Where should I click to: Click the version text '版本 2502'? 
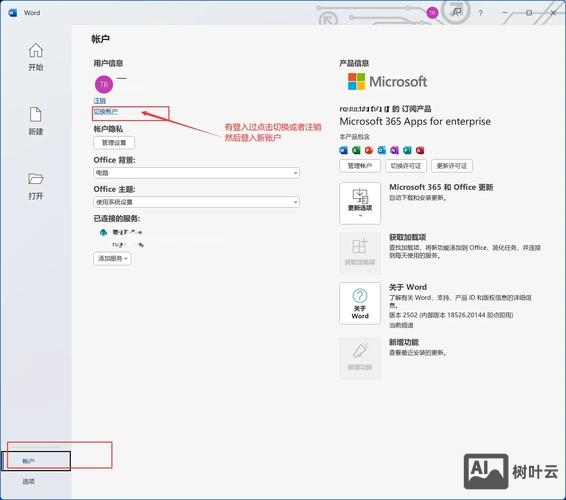tap(403, 315)
